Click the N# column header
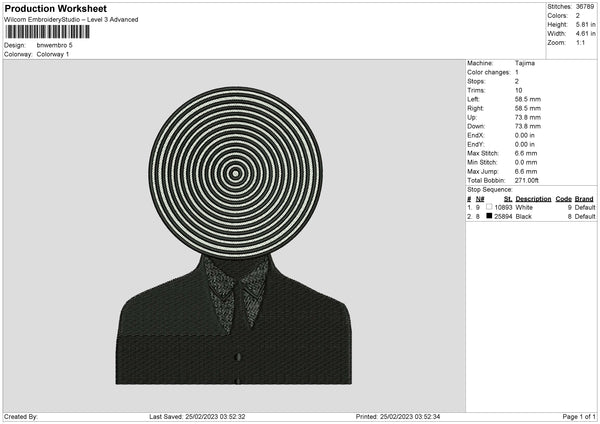Image resolution: width=600 pixels, height=424 pixels. [480, 199]
